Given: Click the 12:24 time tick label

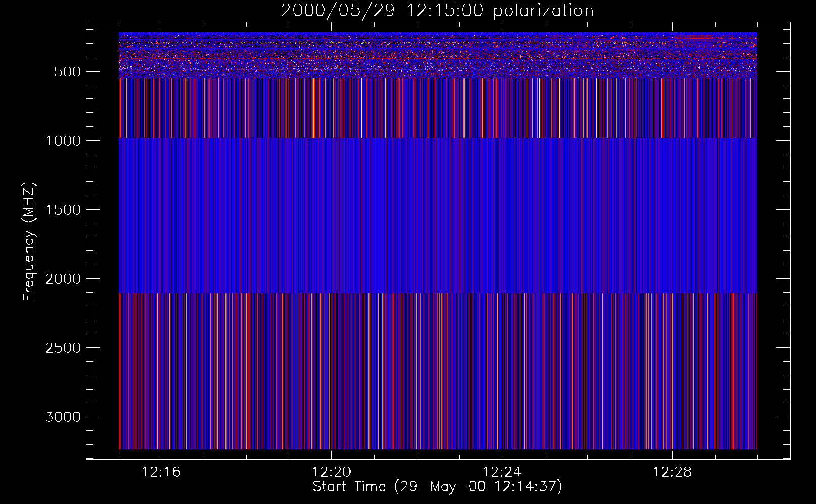Looking at the screenshot, I should click(x=502, y=472).
